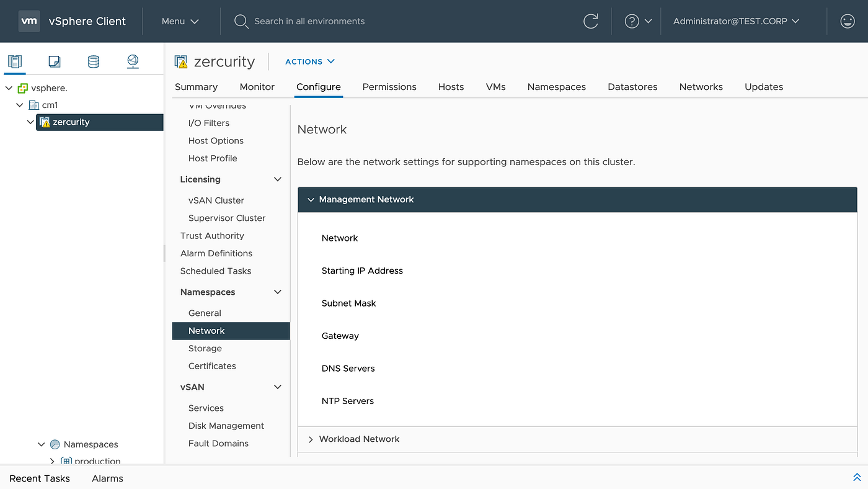Collapse the zercurity cluster node
The height and width of the screenshot is (489, 868).
(30, 122)
